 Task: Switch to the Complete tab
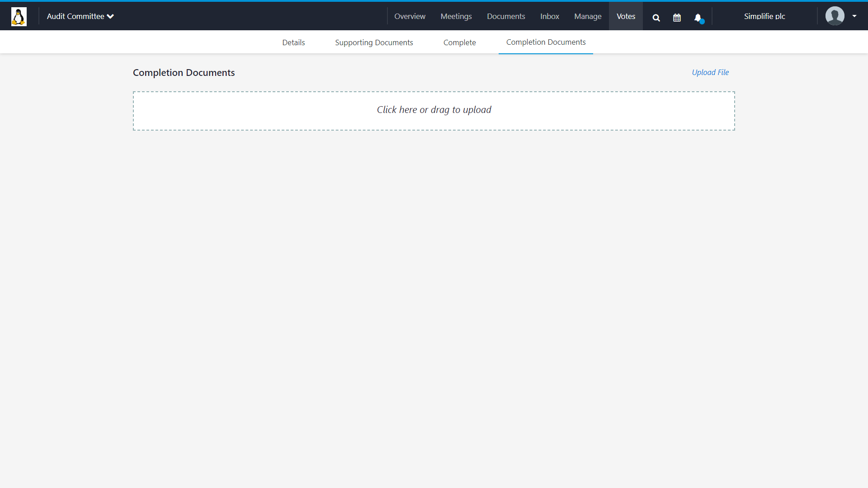click(459, 42)
